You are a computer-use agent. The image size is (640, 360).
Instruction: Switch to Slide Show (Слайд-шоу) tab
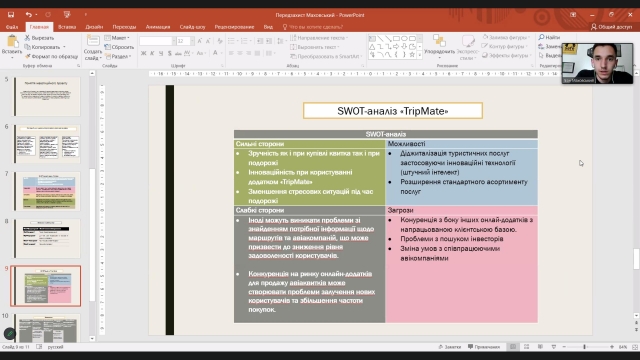(x=192, y=27)
